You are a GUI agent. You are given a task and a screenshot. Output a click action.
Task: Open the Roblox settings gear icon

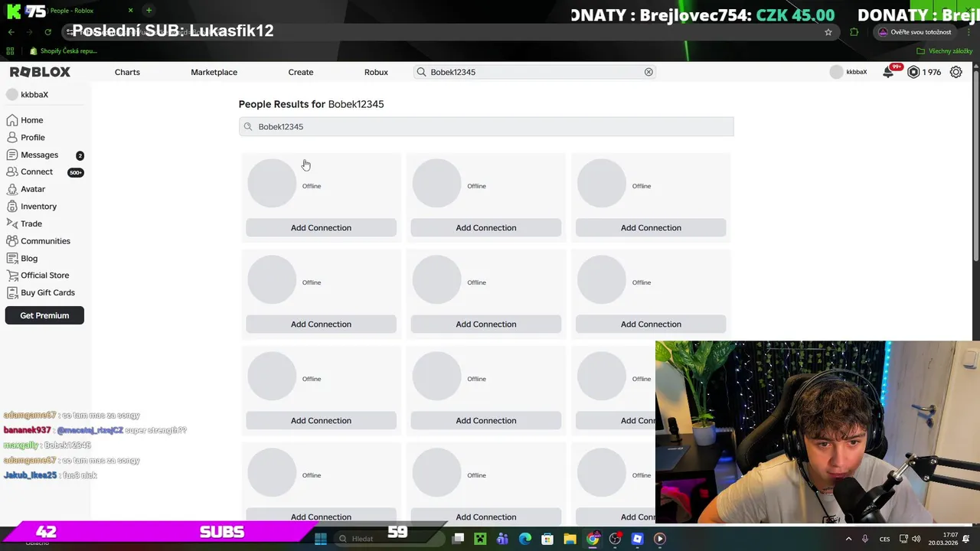tap(955, 72)
